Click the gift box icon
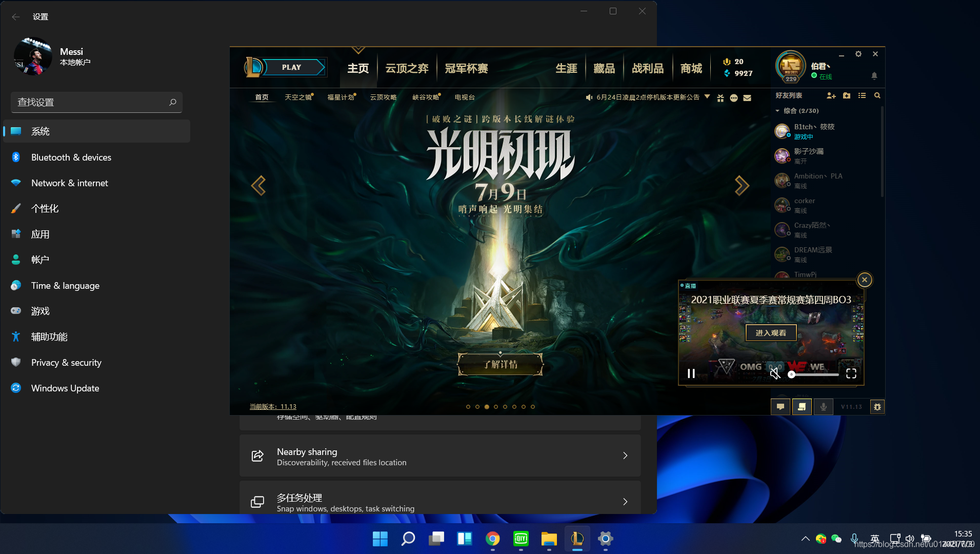This screenshot has width=980, height=554. [721, 97]
